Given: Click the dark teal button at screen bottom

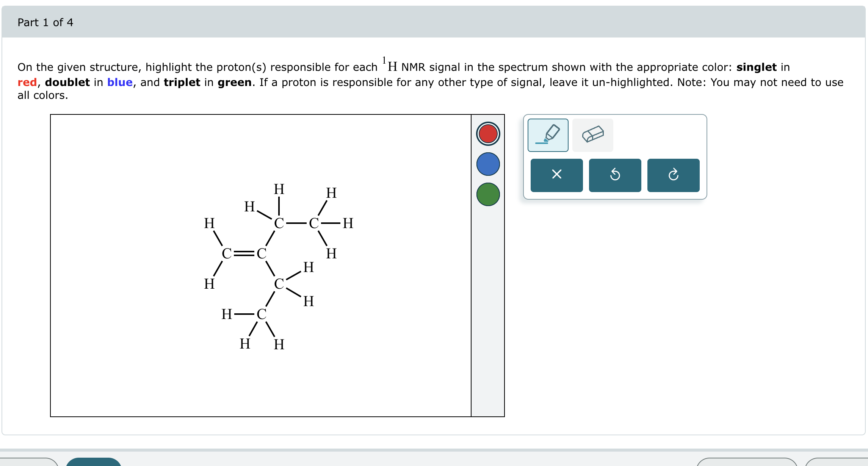Looking at the screenshot, I should 93,463.
